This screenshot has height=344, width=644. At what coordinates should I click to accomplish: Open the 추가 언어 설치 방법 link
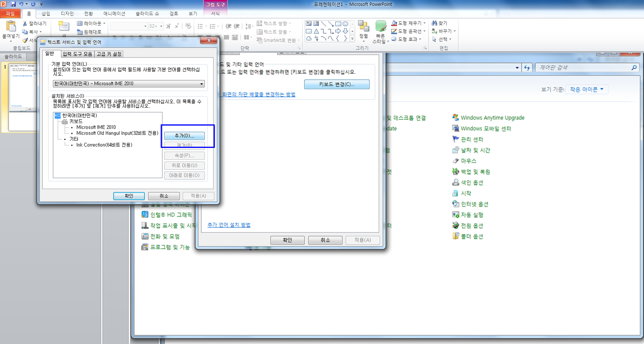[229, 225]
